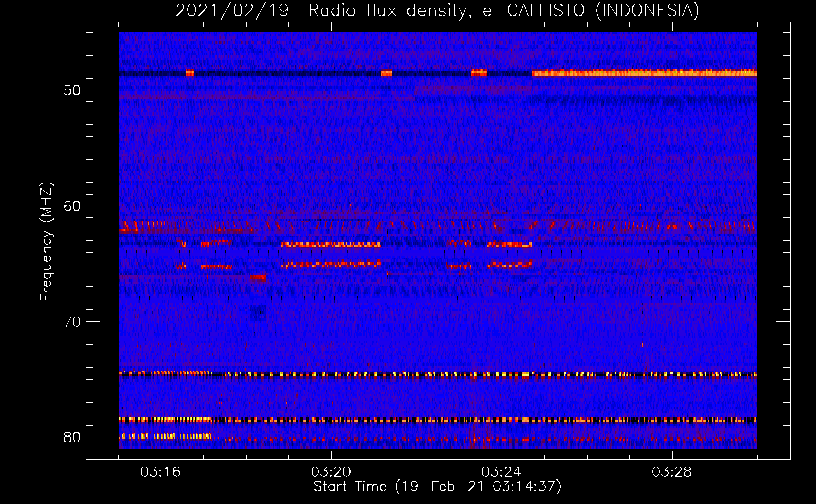The image size is (816, 504).
Task: Click the 50 MHz frequency tick label
Action: pyautogui.click(x=72, y=91)
